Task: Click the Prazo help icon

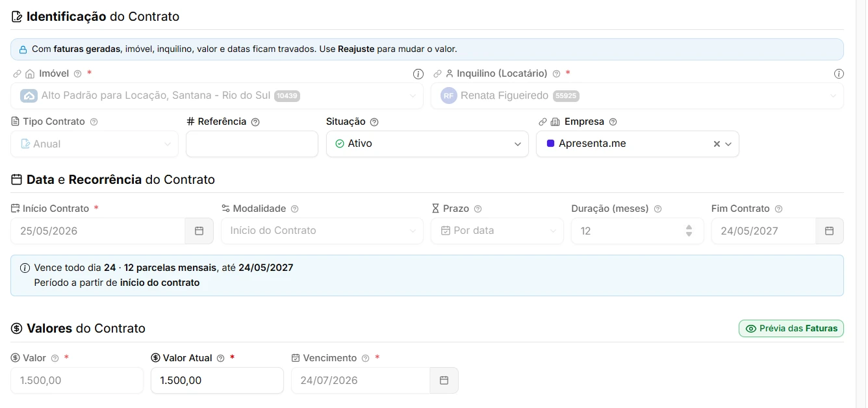Action: 478,209
